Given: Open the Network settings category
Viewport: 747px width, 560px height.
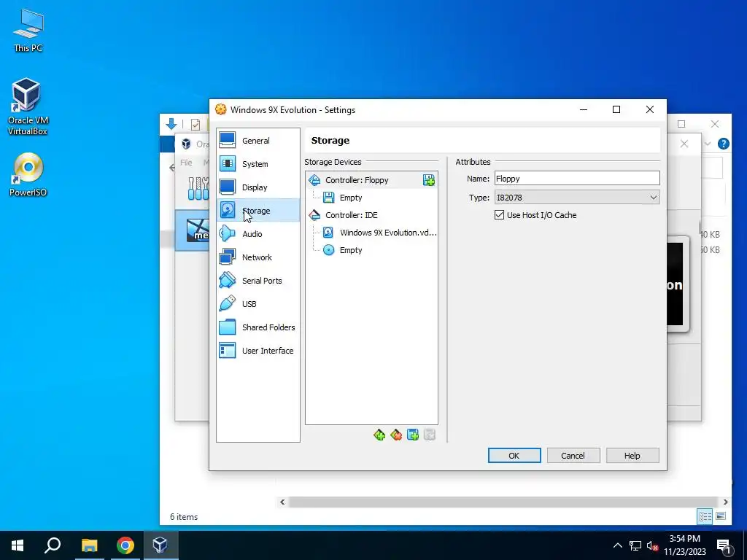Looking at the screenshot, I should click(x=258, y=257).
